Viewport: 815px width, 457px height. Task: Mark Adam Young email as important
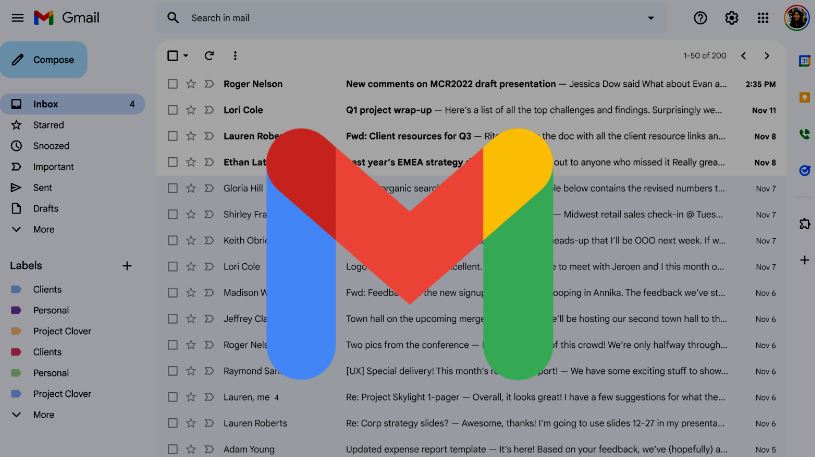[x=209, y=449]
